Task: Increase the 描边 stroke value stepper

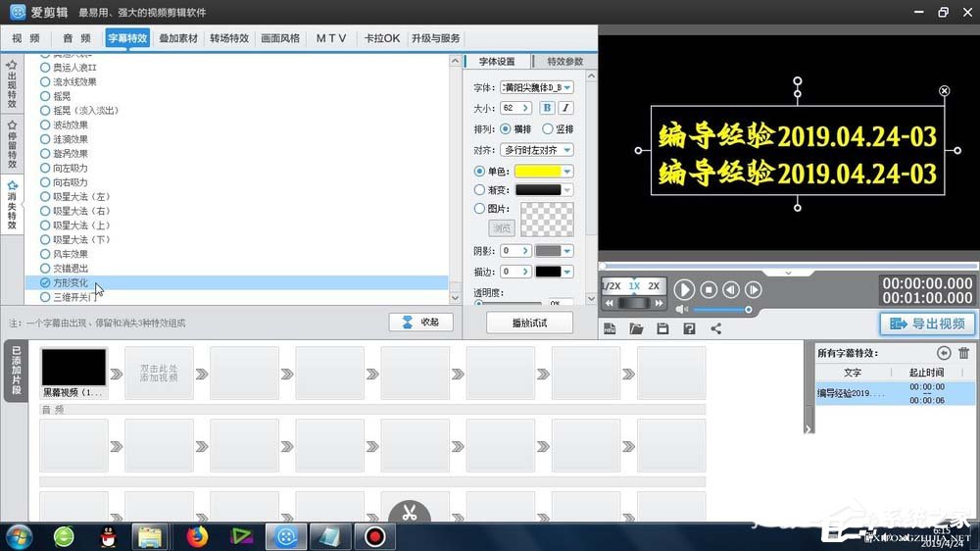Action: 525,272
